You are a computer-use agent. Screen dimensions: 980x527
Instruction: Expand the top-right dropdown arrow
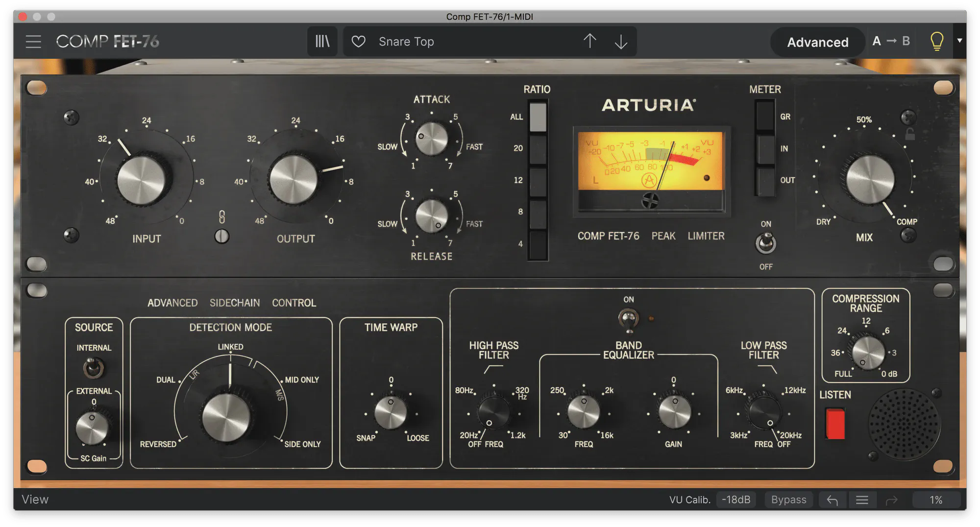(x=960, y=41)
